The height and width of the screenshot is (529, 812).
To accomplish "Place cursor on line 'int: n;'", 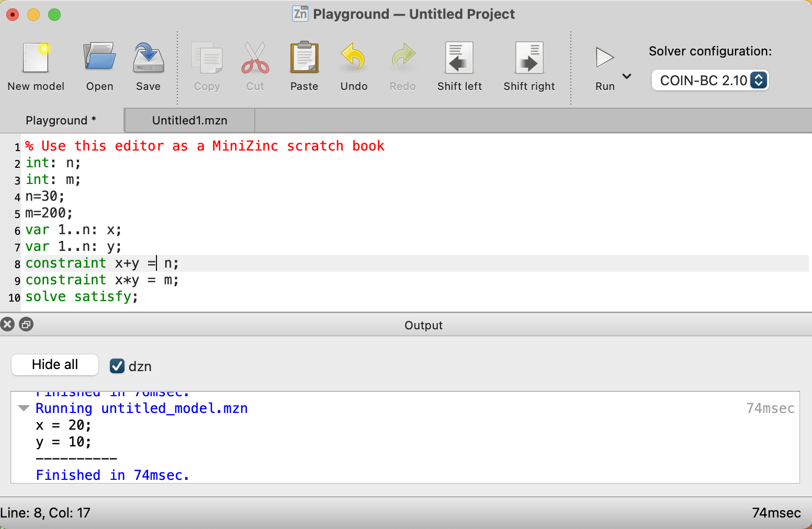I will pos(53,163).
